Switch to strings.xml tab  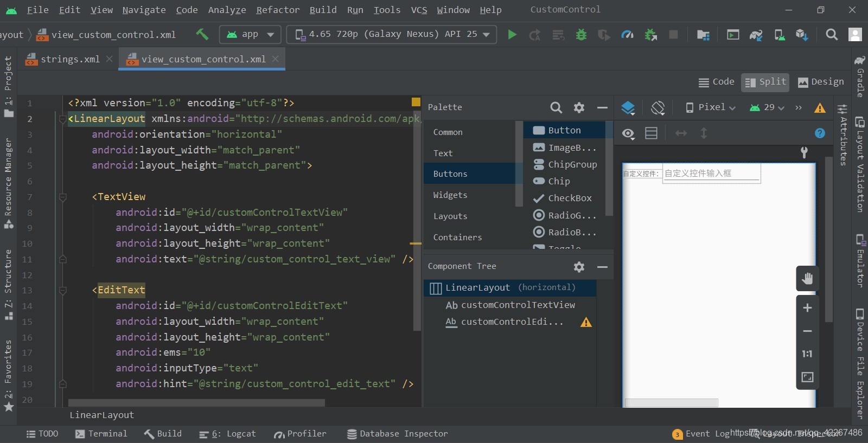(70, 59)
